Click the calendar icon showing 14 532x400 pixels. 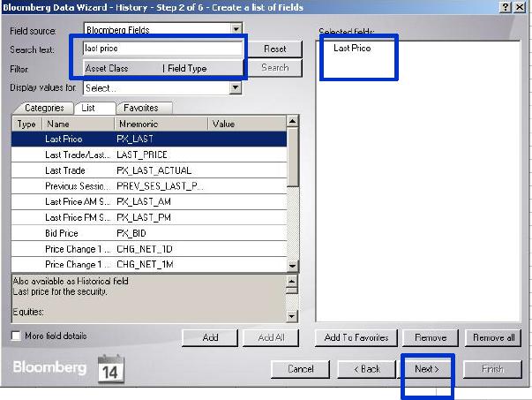[x=111, y=369]
